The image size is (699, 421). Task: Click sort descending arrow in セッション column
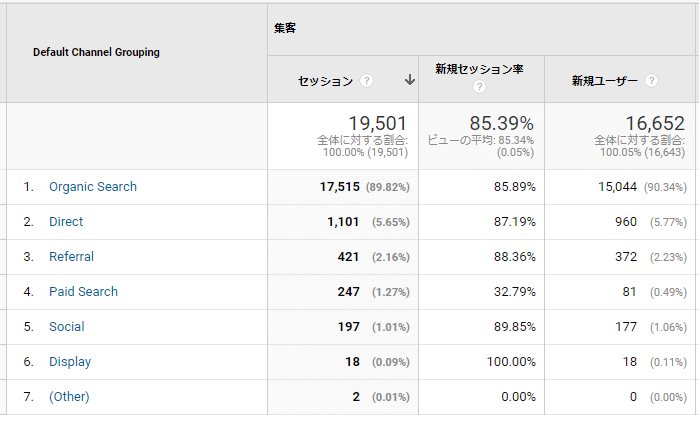coord(410,80)
